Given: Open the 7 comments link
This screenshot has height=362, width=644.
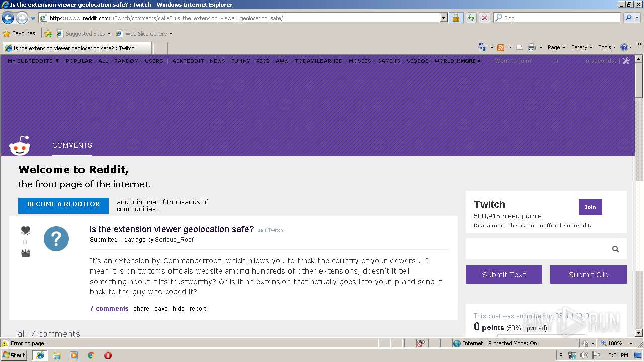Looking at the screenshot, I should coord(109,309).
